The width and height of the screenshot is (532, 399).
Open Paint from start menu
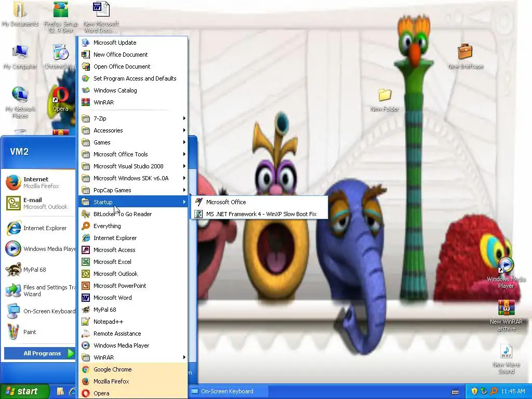click(38, 332)
